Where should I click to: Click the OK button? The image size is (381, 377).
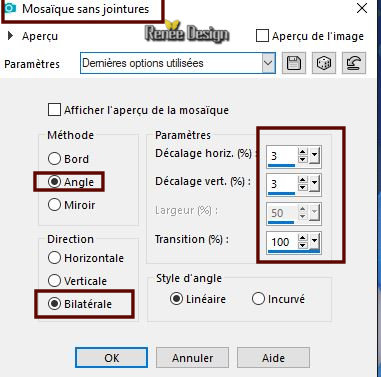coord(111,358)
